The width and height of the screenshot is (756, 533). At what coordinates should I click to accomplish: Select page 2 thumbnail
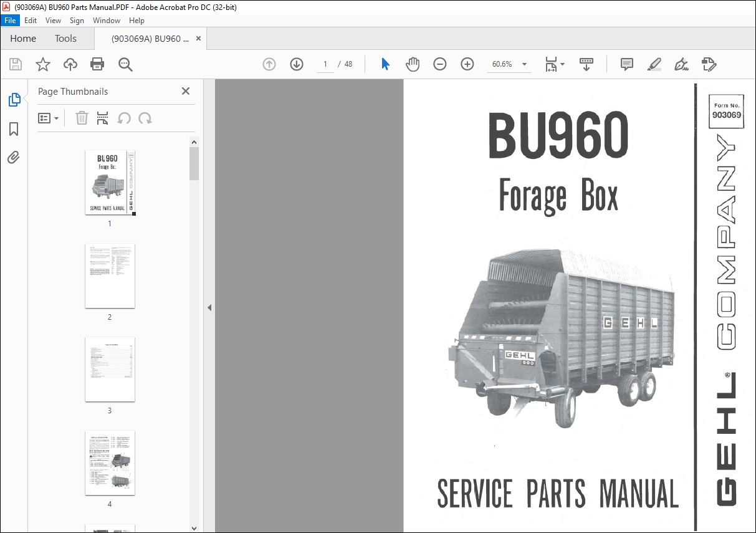(x=110, y=276)
